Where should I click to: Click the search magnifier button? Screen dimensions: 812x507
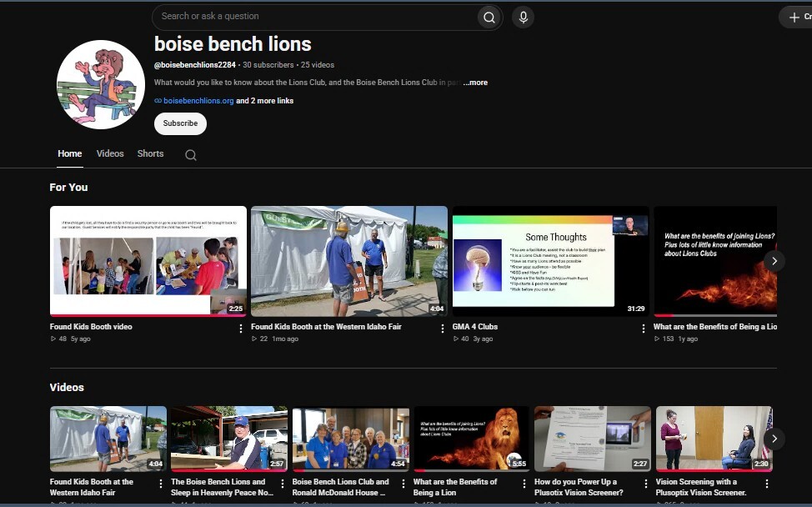click(x=489, y=17)
